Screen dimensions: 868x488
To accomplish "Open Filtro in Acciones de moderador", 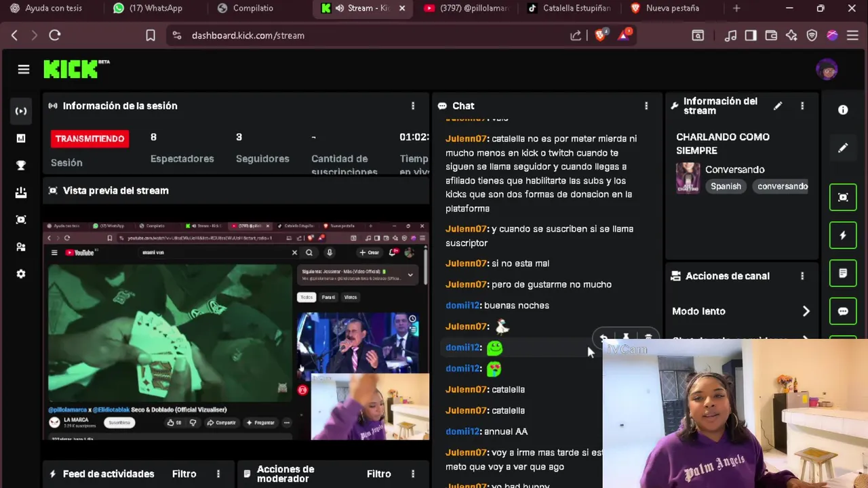I will click(379, 474).
